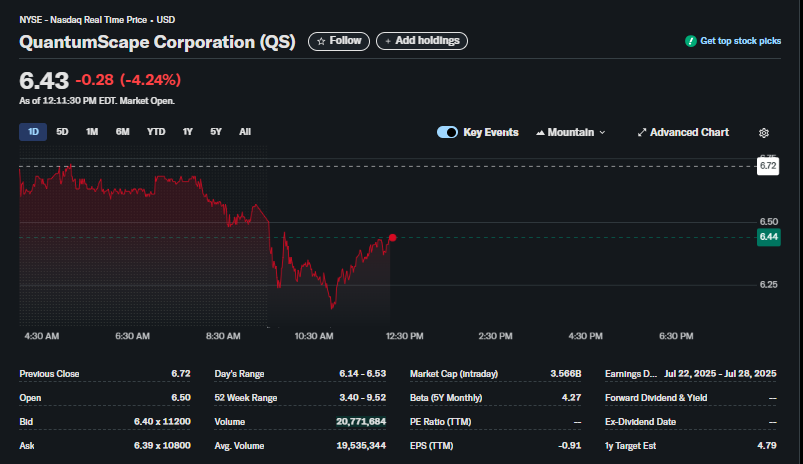Click the Market Cap value 3.566B

point(566,373)
